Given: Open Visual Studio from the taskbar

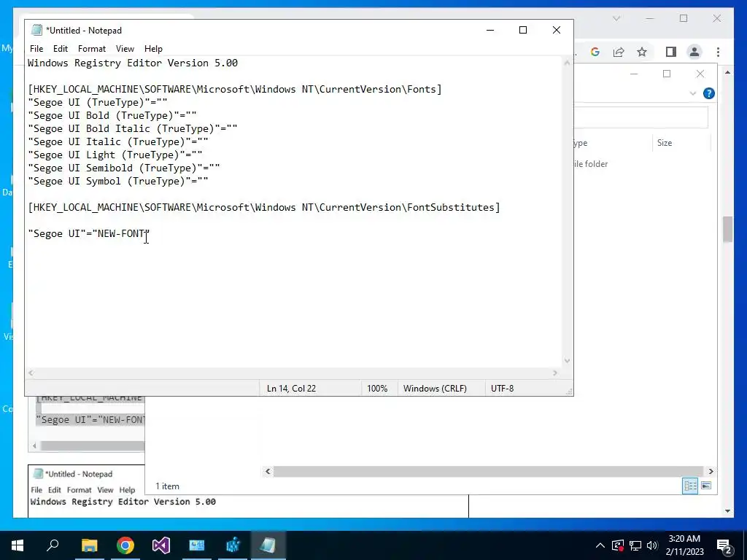Looking at the screenshot, I should 161,545.
